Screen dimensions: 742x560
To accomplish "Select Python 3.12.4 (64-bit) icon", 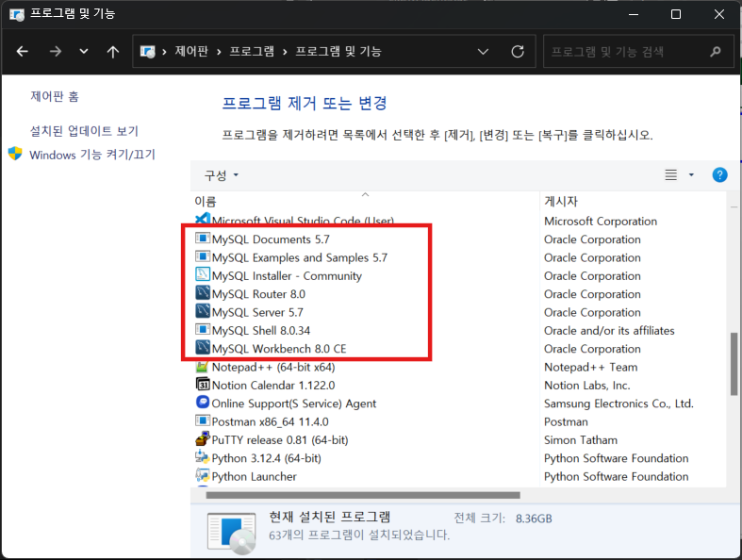I will point(203,457).
